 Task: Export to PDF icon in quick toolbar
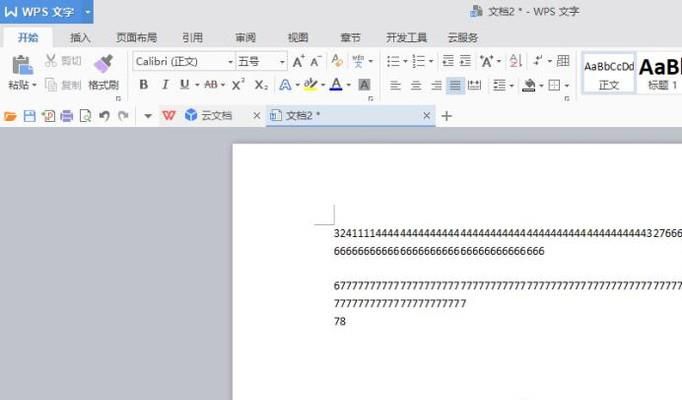tap(48, 116)
